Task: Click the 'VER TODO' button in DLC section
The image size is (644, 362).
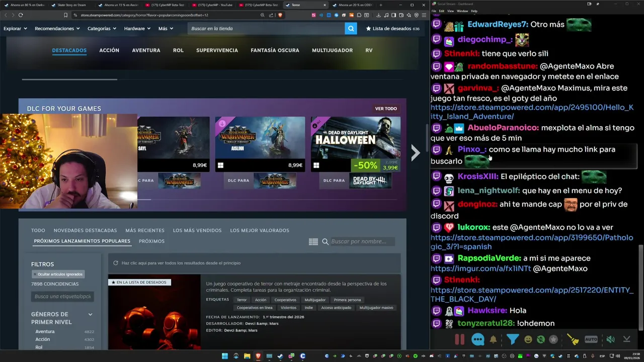Action: tap(386, 109)
